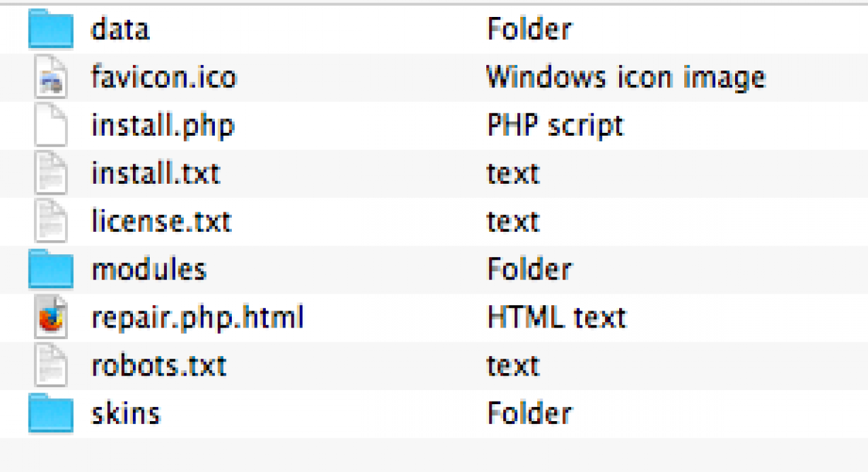Click the data folder icon
Screen dimensions: 868x472
[x=51, y=29]
